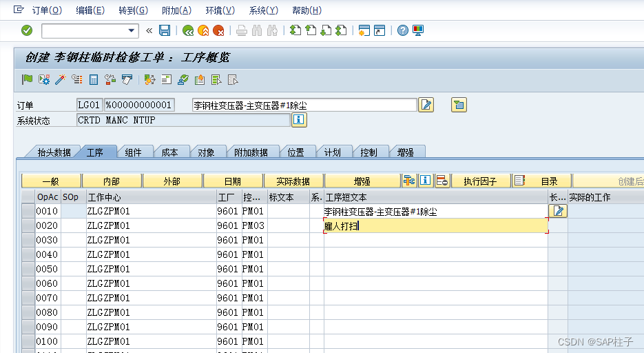Click the Generate Shortcut icon
Screen dimensions: 644x353
click(x=379, y=30)
